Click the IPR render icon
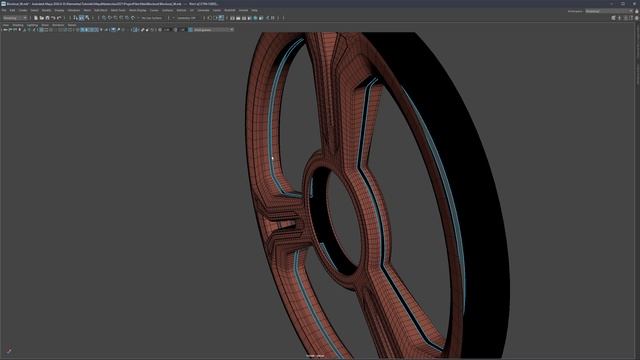The height and width of the screenshot is (360, 640). pyautogui.click(x=244, y=18)
